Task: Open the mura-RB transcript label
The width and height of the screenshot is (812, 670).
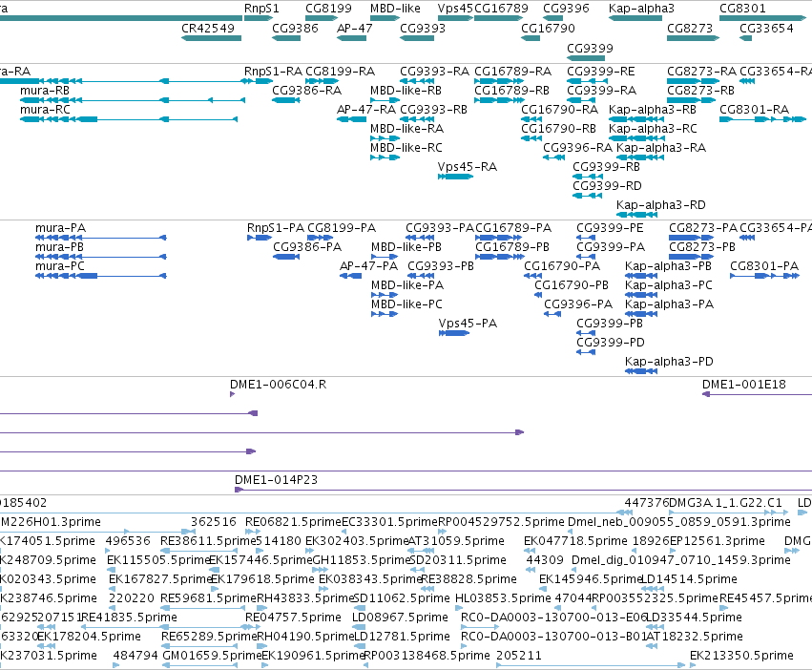Action: (45, 90)
